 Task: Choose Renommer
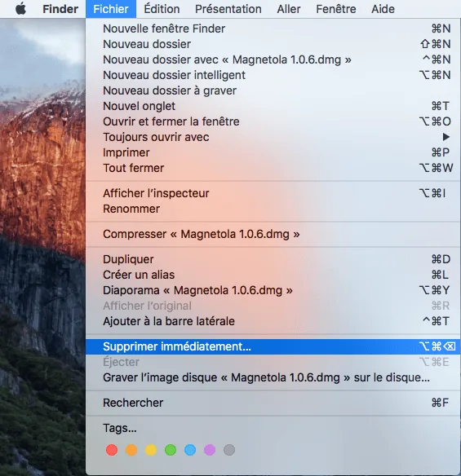coord(273,209)
